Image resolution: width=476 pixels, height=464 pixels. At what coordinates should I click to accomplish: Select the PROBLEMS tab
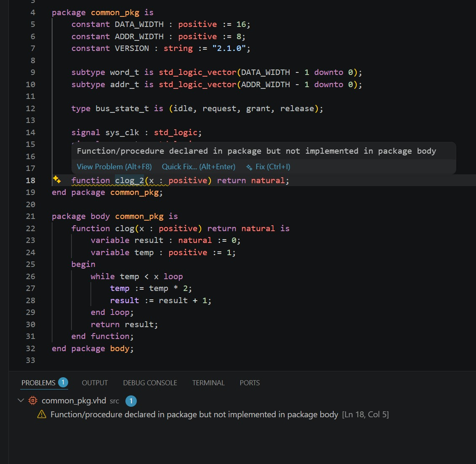[x=38, y=383]
